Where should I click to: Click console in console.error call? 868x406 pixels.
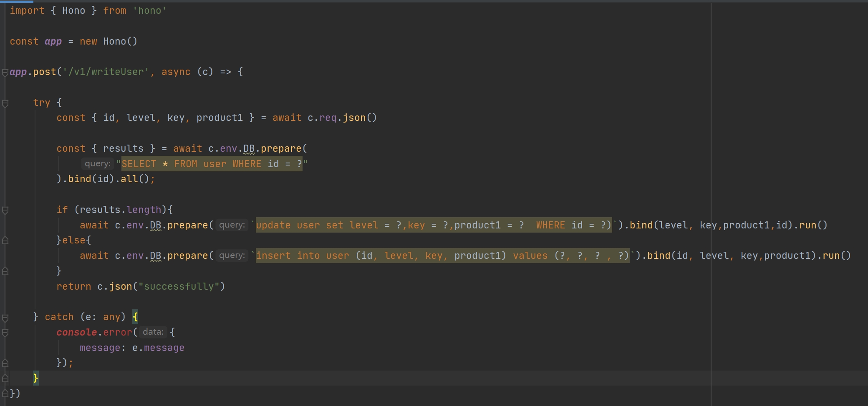point(77,332)
